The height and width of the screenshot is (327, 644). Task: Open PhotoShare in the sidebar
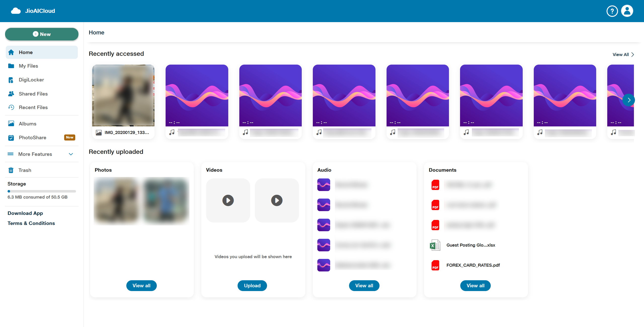coord(32,137)
